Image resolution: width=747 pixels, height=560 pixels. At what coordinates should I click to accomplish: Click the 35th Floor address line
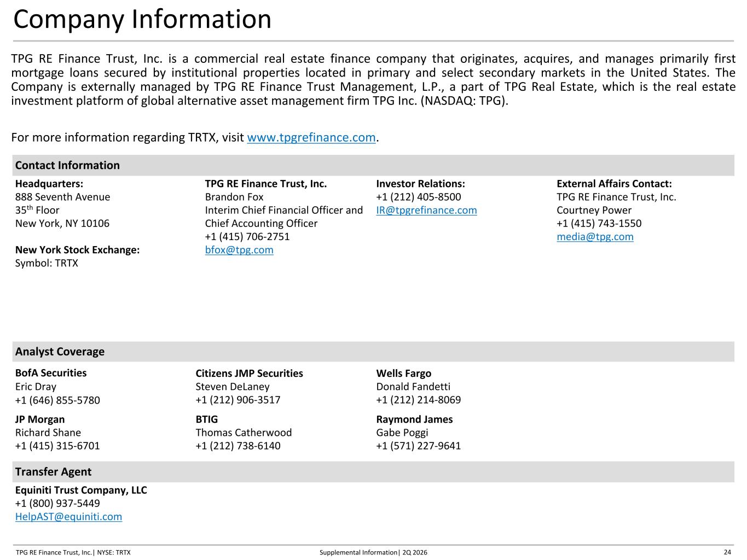tap(37, 210)
